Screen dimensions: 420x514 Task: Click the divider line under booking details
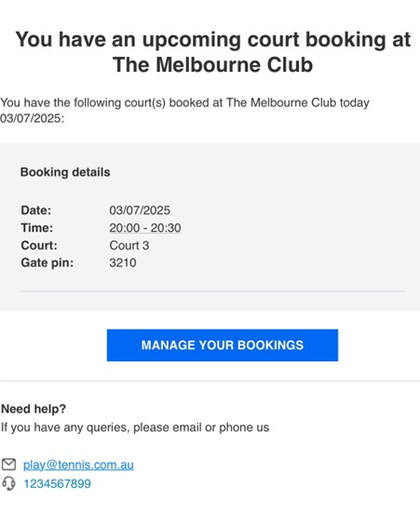(212, 291)
